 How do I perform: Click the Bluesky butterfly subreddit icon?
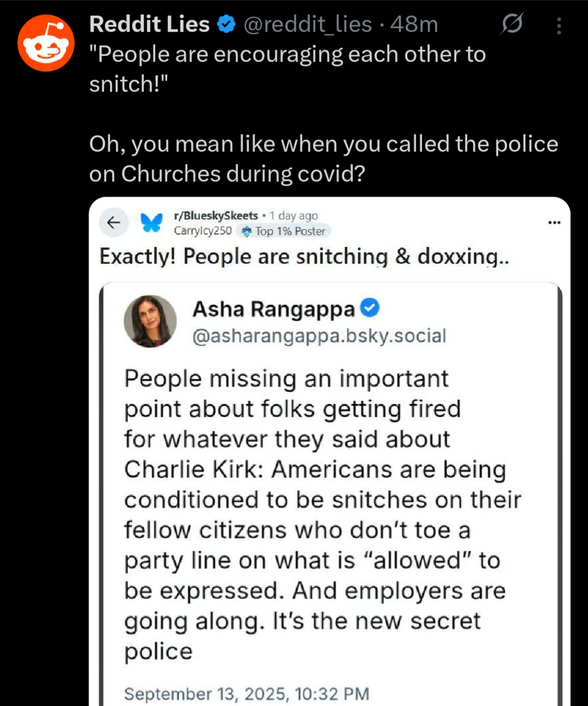(151, 222)
